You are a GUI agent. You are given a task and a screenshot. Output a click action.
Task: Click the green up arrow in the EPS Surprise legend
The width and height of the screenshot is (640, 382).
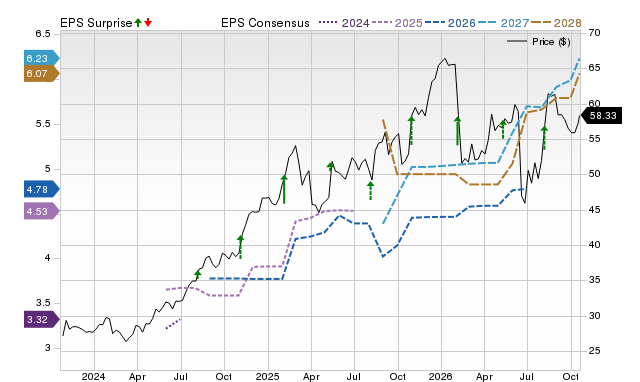point(138,22)
